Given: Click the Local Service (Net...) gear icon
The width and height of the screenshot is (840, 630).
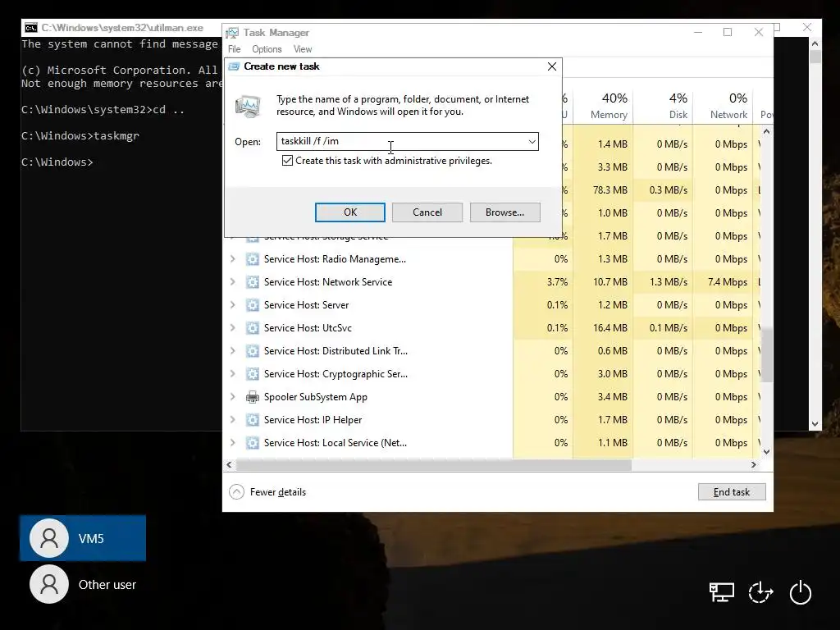Looking at the screenshot, I should (x=253, y=443).
